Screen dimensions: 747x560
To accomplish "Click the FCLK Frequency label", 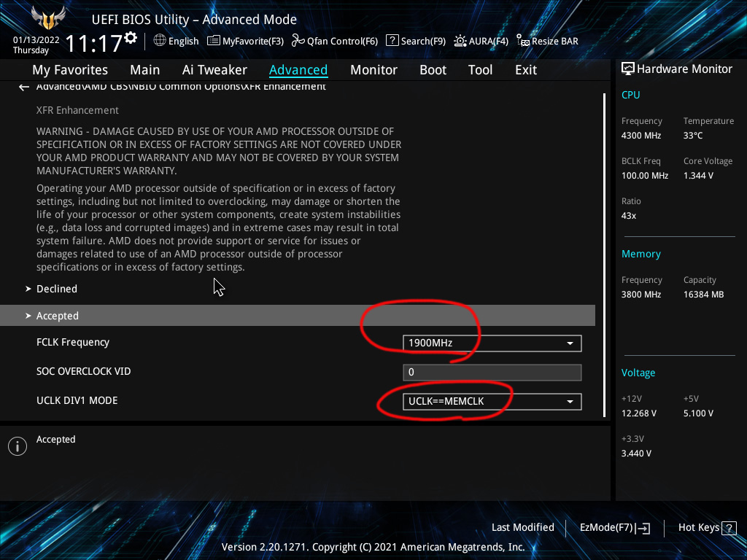I will tap(73, 343).
